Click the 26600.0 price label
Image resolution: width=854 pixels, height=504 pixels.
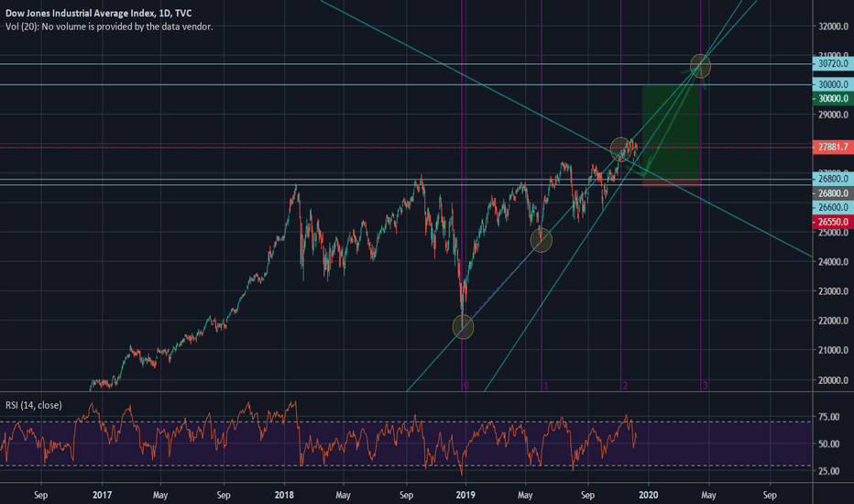[x=833, y=208]
